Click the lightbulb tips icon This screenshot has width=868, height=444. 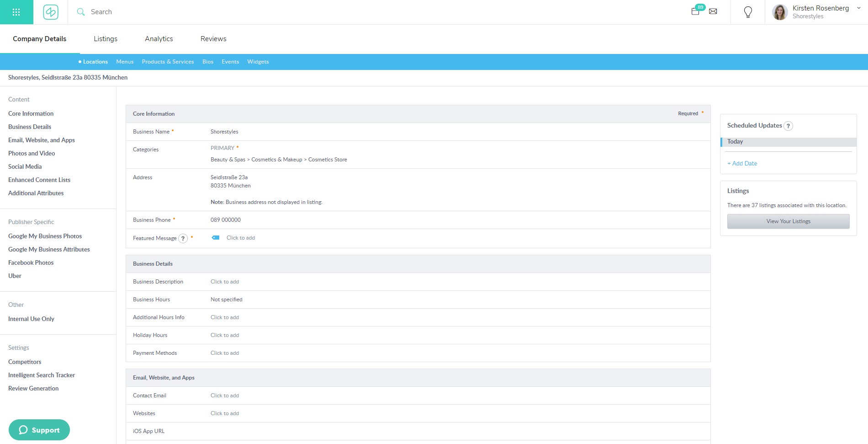click(x=748, y=12)
